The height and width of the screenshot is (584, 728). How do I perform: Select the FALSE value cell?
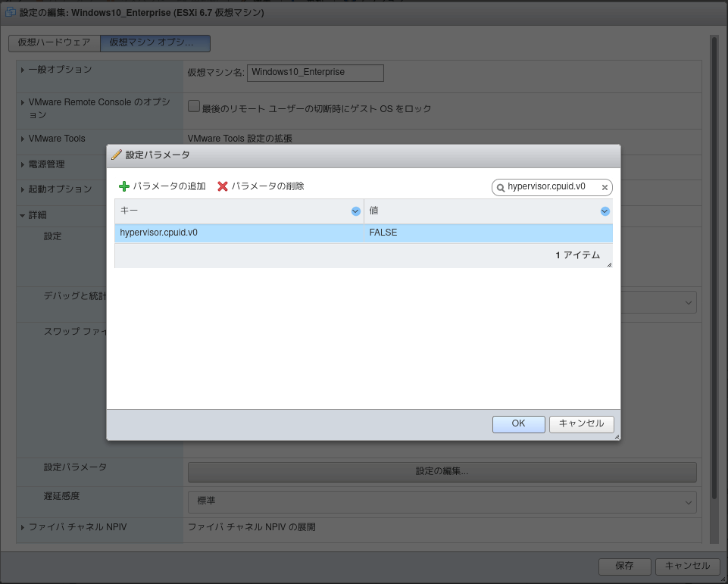(x=489, y=233)
